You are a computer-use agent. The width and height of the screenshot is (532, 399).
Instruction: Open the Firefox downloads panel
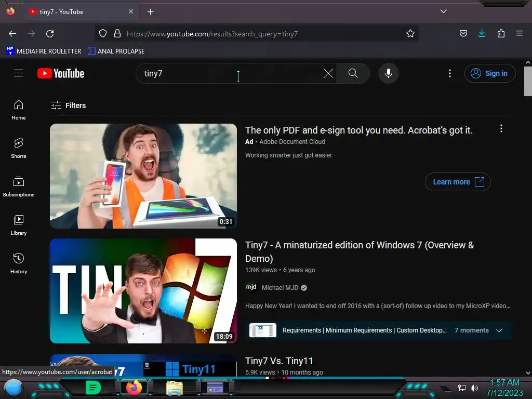(x=482, y=34)
